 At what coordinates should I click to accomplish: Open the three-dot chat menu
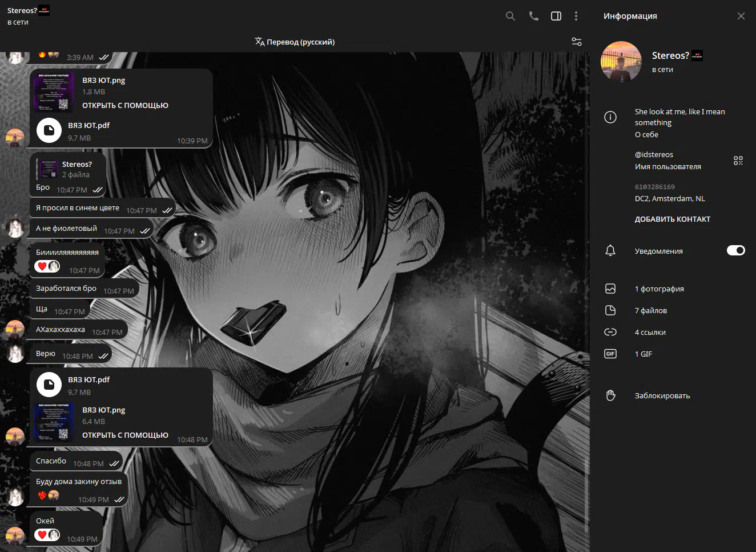576,16
